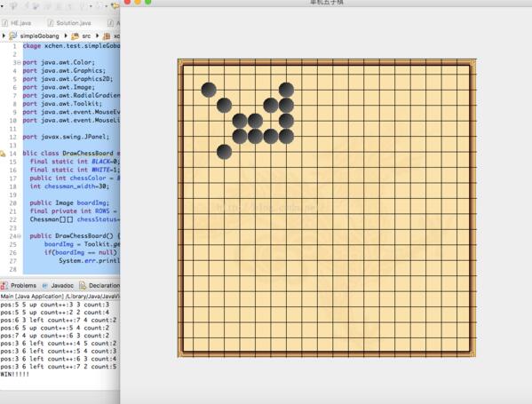Screen dimensions: 532x404
Task: Click console line 'pos:7 4 up count++:6 3 count:2'
Action: pos(55,336)
